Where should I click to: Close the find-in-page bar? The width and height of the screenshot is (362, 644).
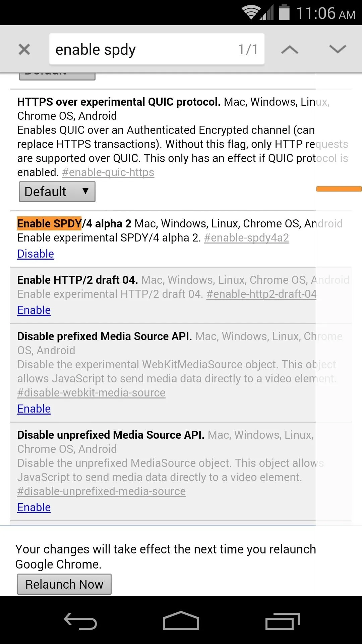[x=24, y=49]
